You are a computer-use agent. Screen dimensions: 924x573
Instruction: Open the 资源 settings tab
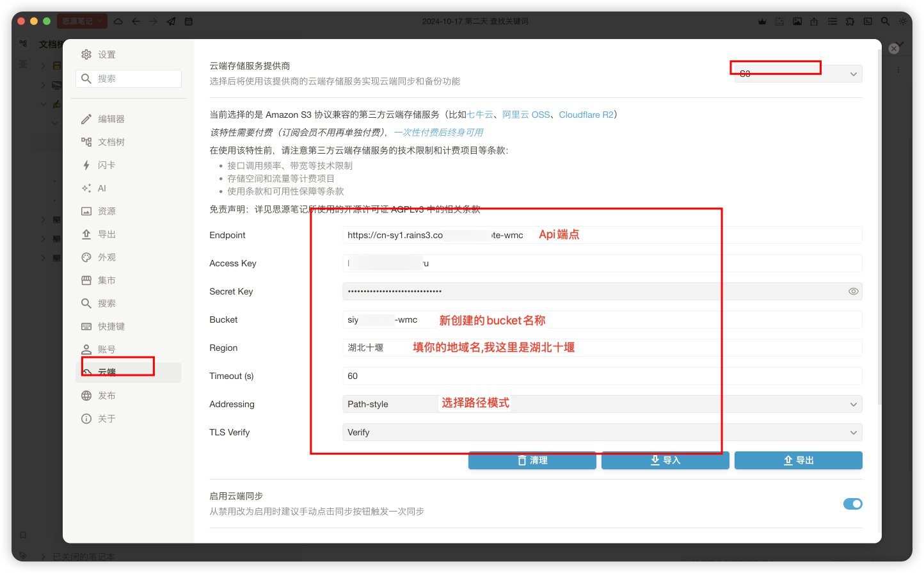[129, 211]
